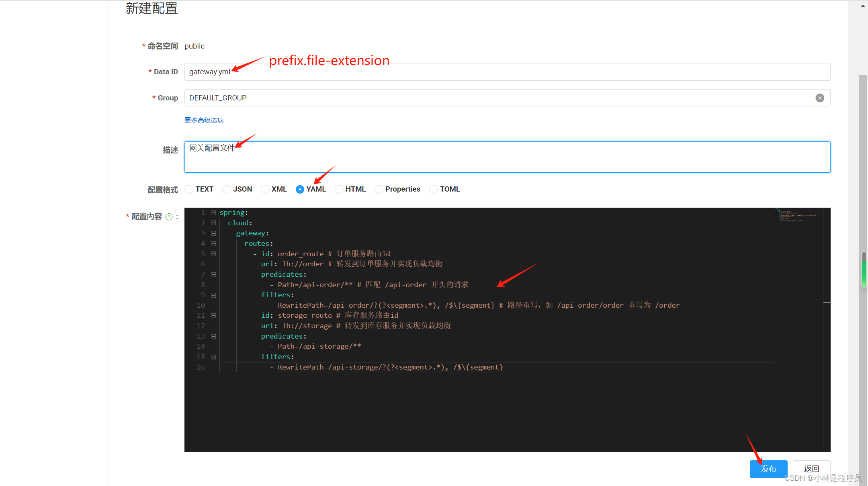Select the TOML format radio button
Viewport: 868px width, 486px height.
(x=433, y=189)
